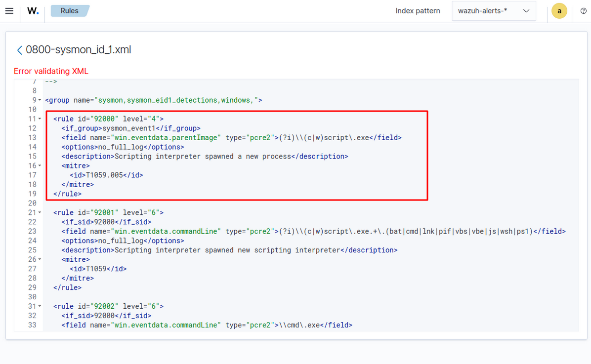Open the hamburger navigation menu
Viewport: 591px width, 364px height.
click(x=9, y=11)
